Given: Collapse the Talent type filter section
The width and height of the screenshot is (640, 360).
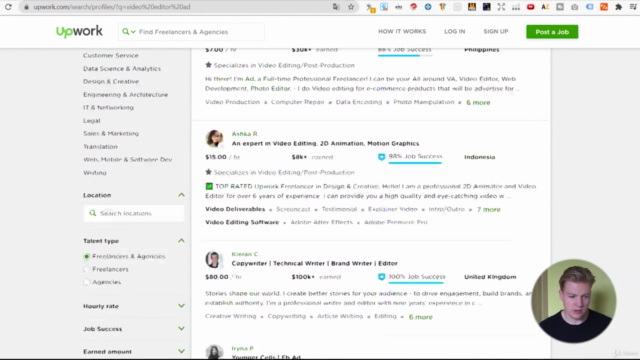Looking at the screenshot, I should pyautogui.click(x=181, y=241).
